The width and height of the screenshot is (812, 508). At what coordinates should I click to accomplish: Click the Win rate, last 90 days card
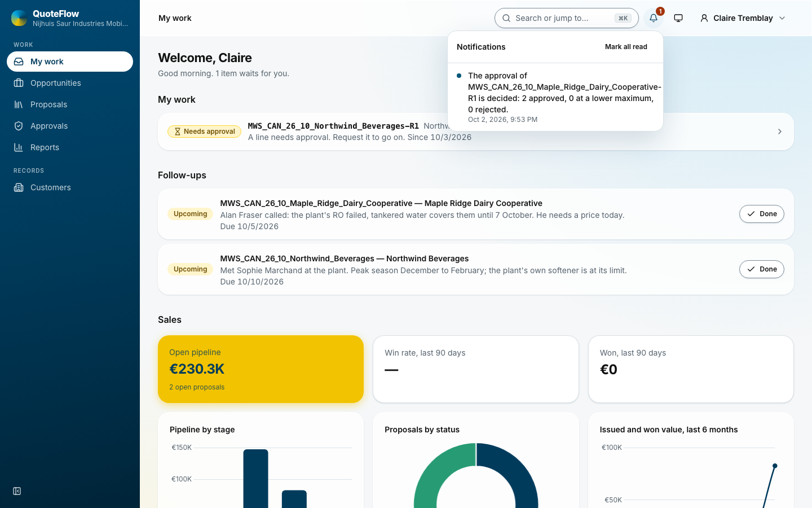[476, 369]
